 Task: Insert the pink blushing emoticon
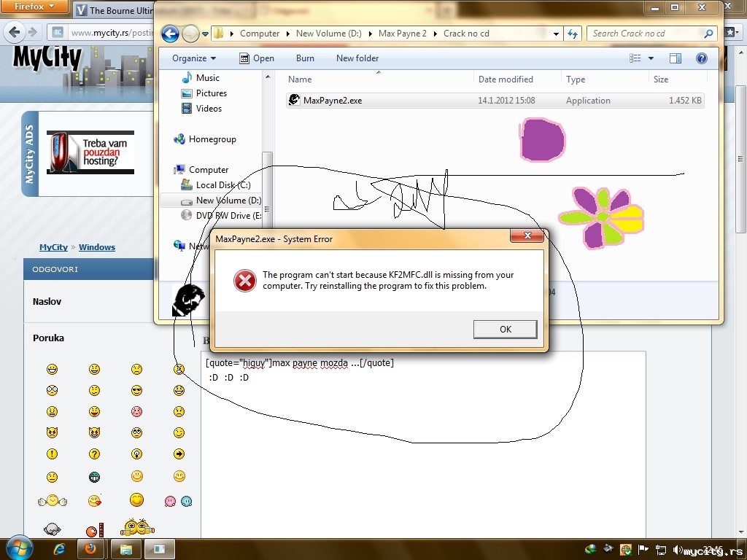(x=136, y=411)
